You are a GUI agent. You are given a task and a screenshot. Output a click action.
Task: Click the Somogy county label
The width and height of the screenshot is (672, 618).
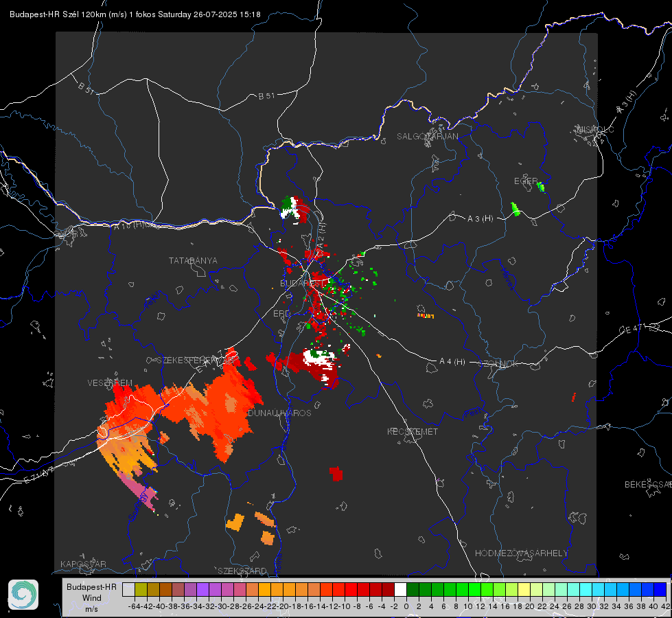pos(138,507)
